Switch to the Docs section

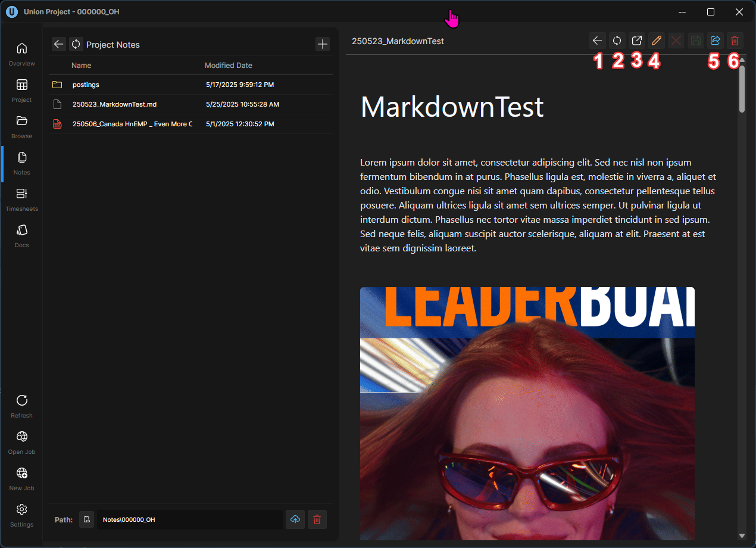[x=21, y=235]
